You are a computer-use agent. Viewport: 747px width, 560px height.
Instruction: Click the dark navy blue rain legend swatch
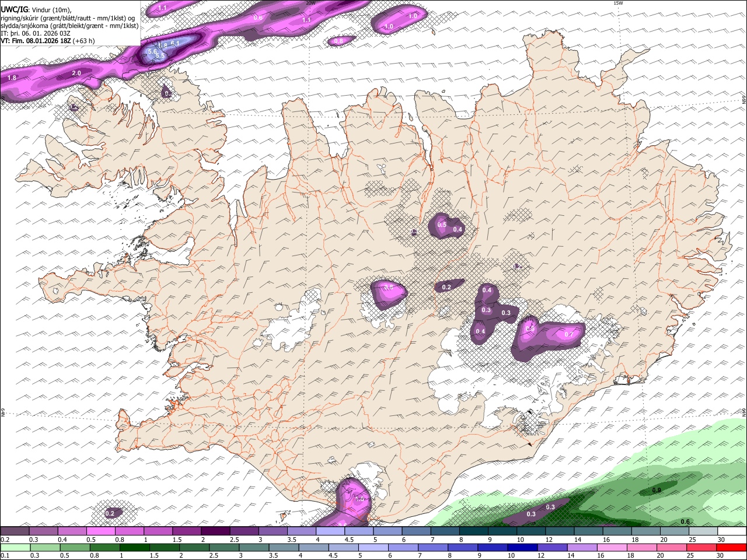pyautogui.click(x=522, y=547)
